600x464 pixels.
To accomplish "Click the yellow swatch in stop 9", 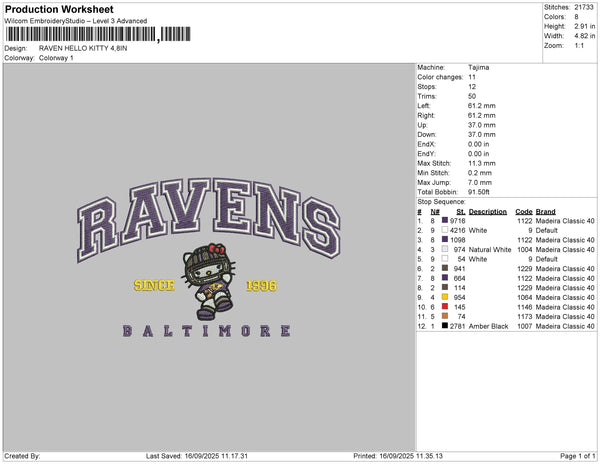I will pos(445,296).
